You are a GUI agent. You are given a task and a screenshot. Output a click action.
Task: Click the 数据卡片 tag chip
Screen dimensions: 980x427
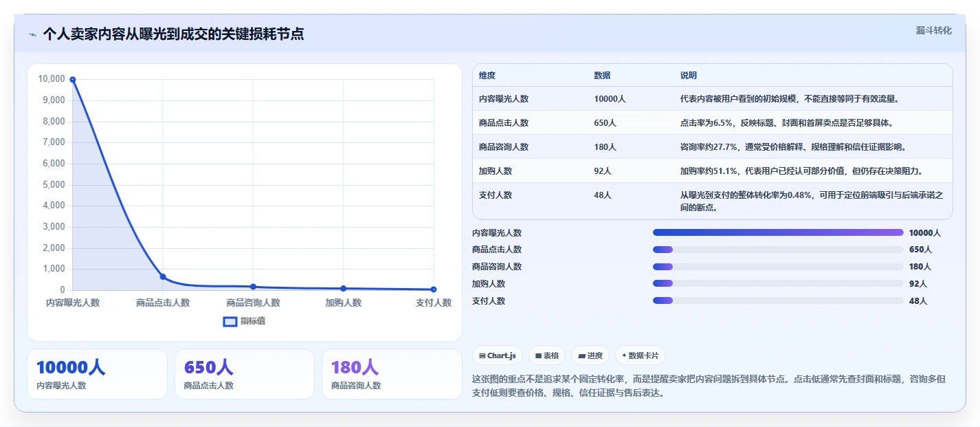(640, 355)
